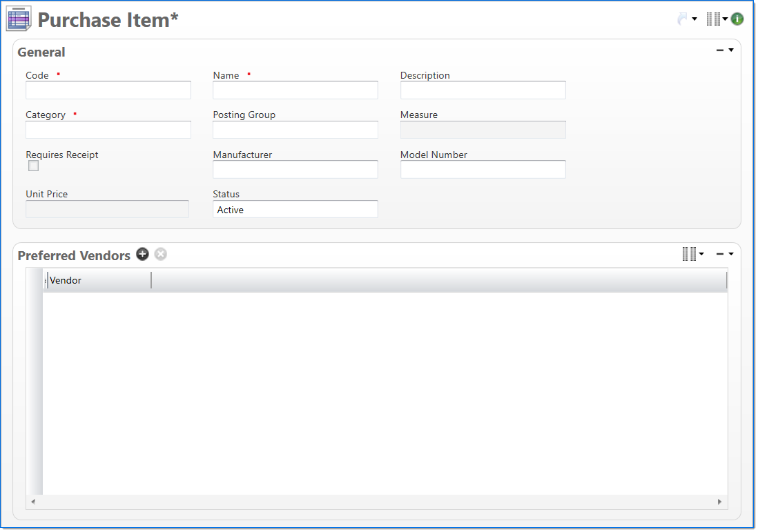Click the Vendor column header

pyautogui.click(x=97, y=281)
